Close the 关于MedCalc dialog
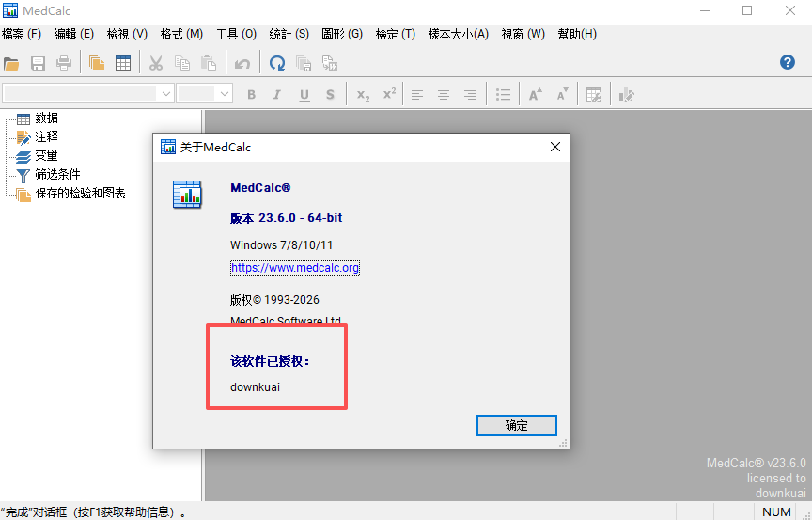 click(555, 147)
